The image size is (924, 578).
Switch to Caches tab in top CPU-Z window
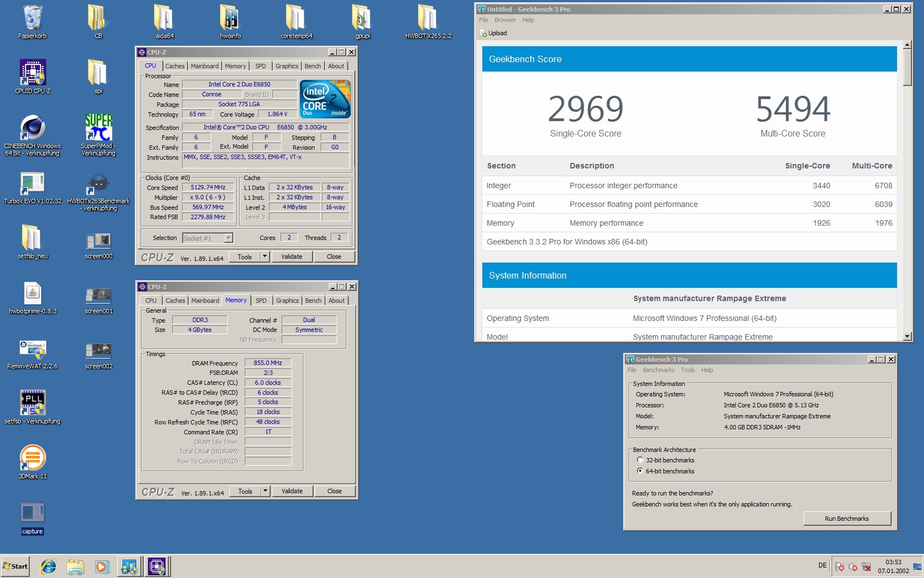coord(175,66)
